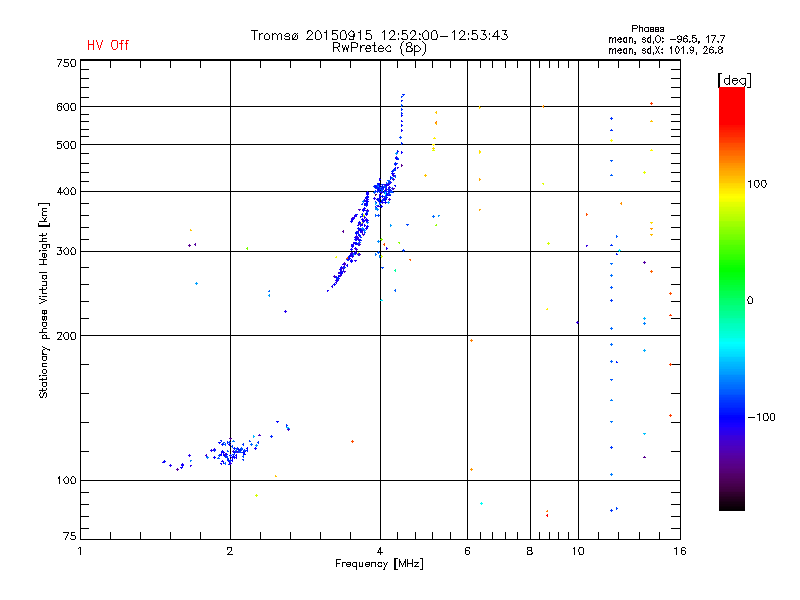Click the '[deg]' colorbar unit label

point(734,80)
